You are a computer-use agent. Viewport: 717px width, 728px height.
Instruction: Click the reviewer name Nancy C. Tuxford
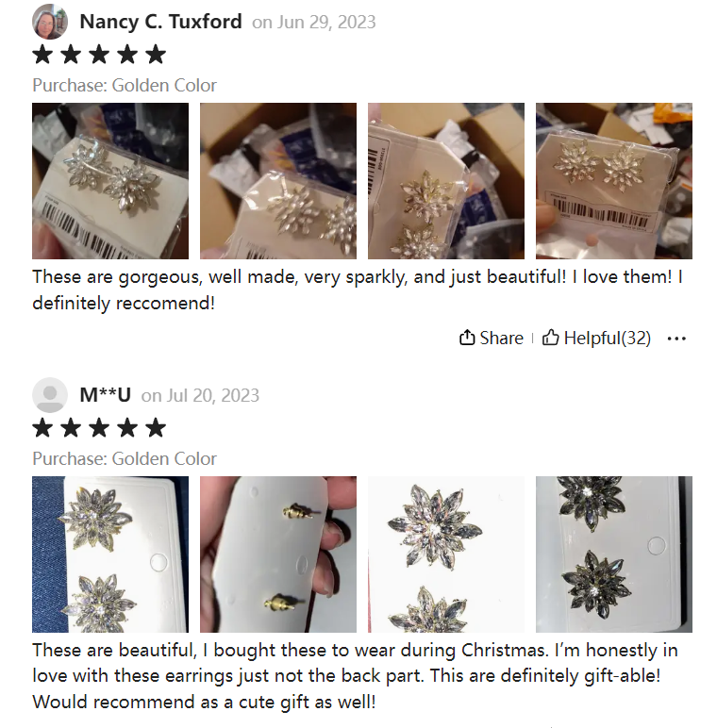point(160,22)
